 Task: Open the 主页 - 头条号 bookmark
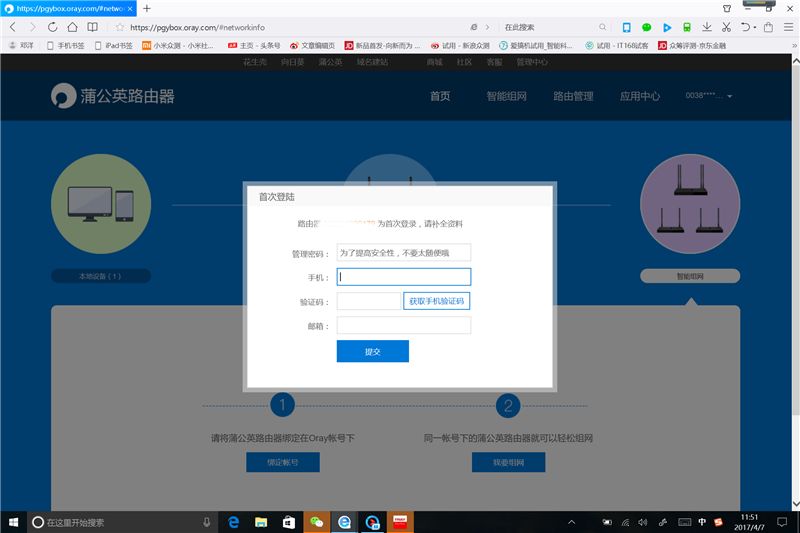tap(254, 45)
